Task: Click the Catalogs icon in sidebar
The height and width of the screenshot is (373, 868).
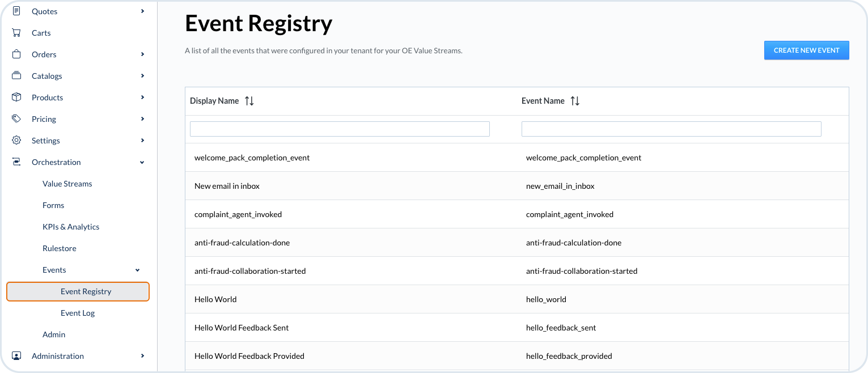Action: (16, 76)
